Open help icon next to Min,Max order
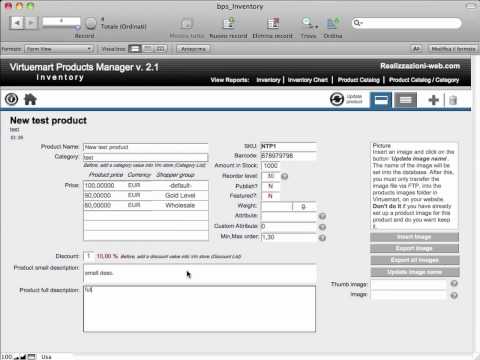480x360 pixels. pos(322,238)
